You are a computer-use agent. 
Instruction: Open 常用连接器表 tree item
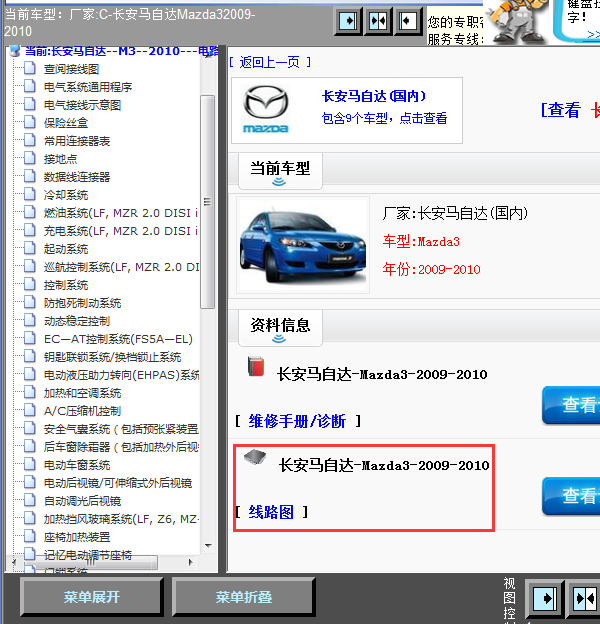77,141
